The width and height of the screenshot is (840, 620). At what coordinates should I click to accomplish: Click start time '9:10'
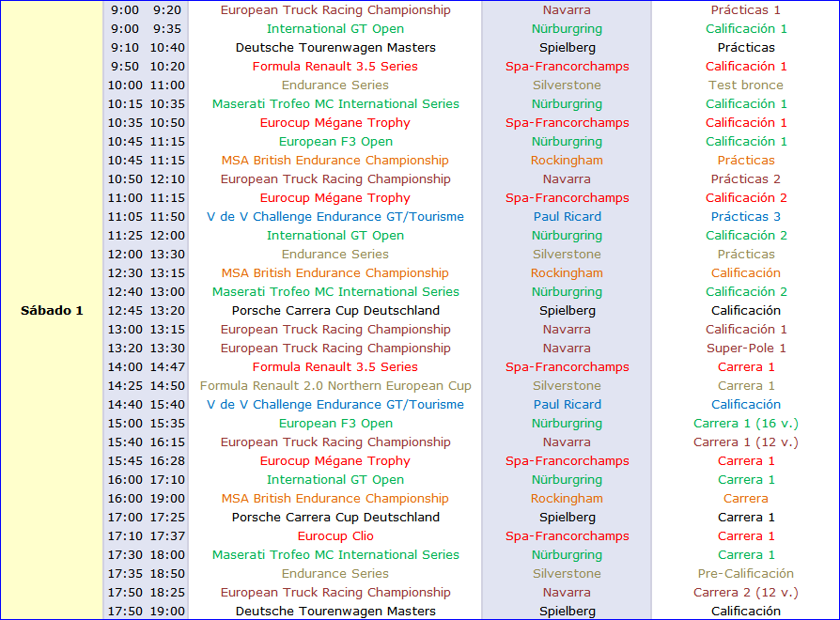pos(125,48)
